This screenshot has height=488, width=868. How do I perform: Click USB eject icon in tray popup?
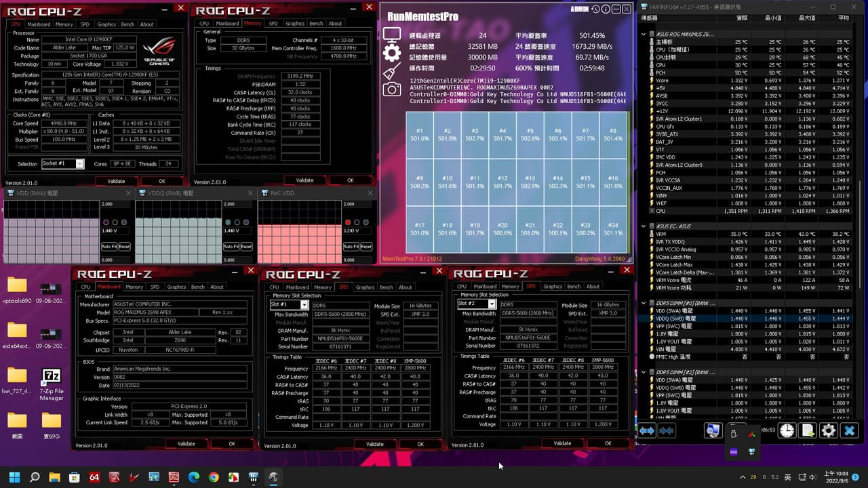(x=733, y=434)
